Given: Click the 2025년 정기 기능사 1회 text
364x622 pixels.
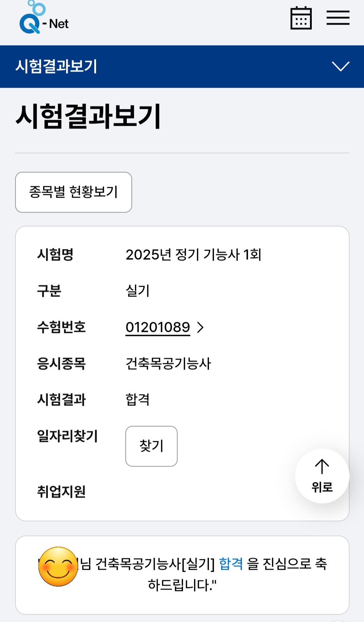Looking at the screenshot, I should (x=193, y=254).
